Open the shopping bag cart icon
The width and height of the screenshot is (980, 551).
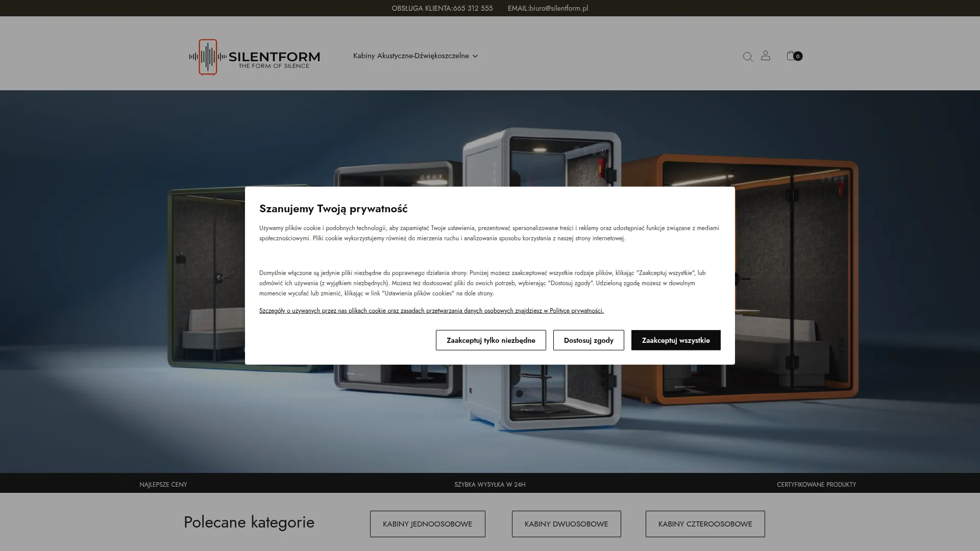pyautogui.click(x=790, y=56)
